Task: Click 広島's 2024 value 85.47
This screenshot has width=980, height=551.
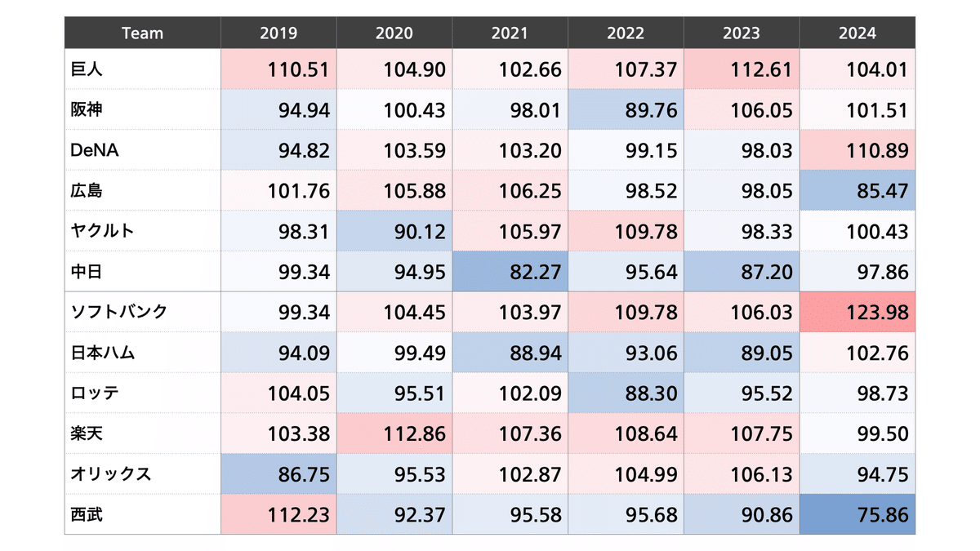Action: (857, 190)
